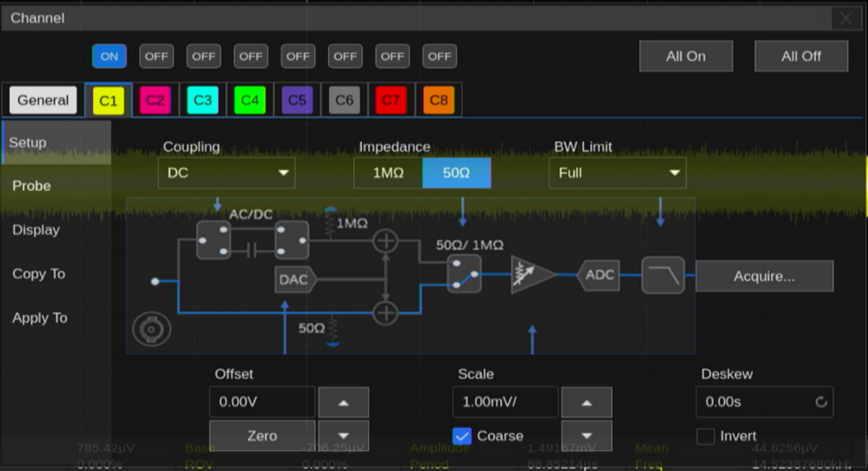Open the Acquire... settings button

point(764,277)
